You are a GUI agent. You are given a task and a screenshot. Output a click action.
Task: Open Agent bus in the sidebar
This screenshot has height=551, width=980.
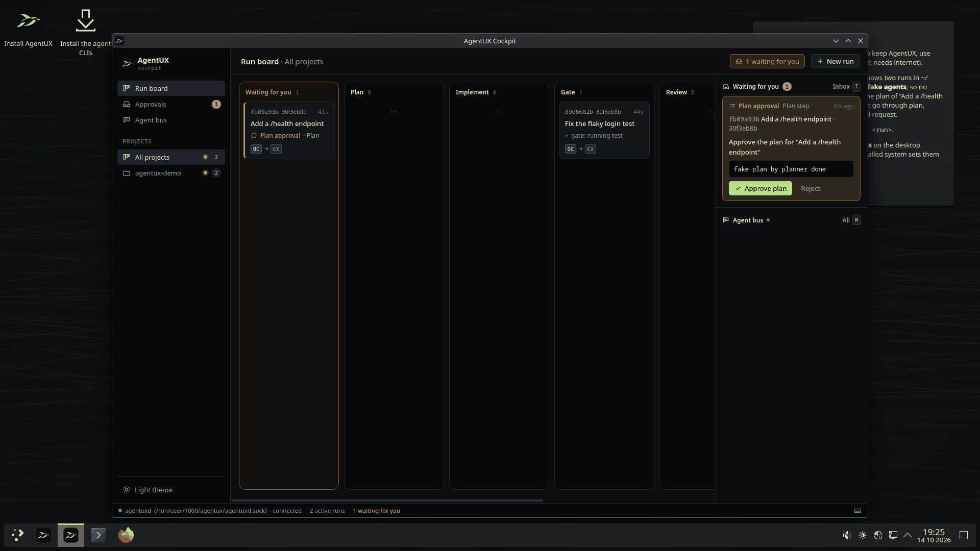pos(171,120)
